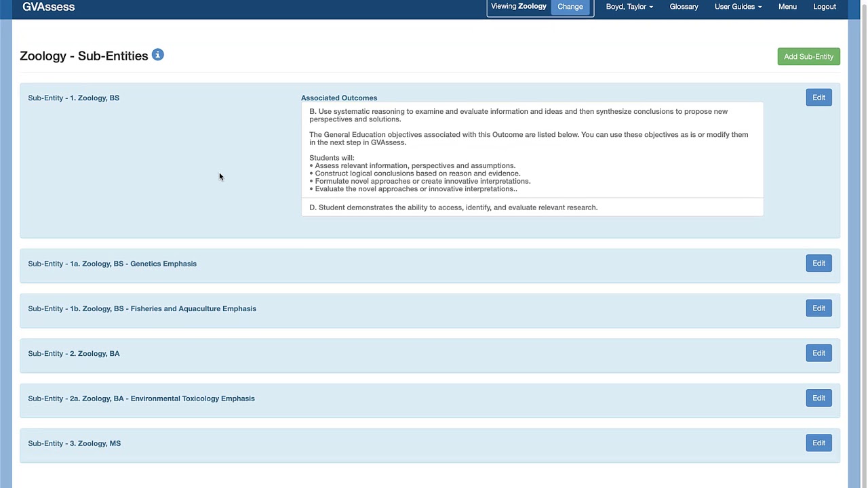This screenshot has width=868, height=488.
Task: Click the info icon beside Zoology - Sub-Entities
Action: tap(157, 55)
